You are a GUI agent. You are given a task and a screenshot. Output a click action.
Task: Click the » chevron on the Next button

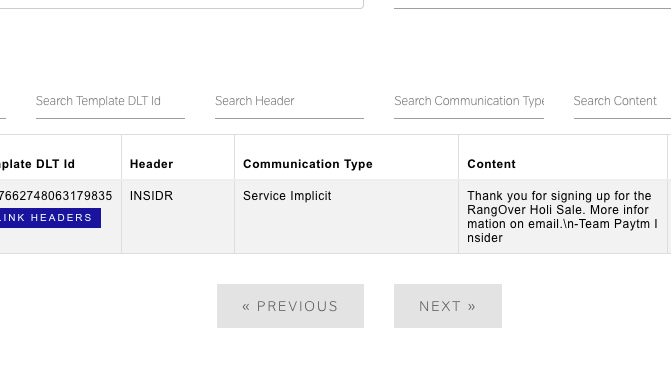click(x=472, y=306)
